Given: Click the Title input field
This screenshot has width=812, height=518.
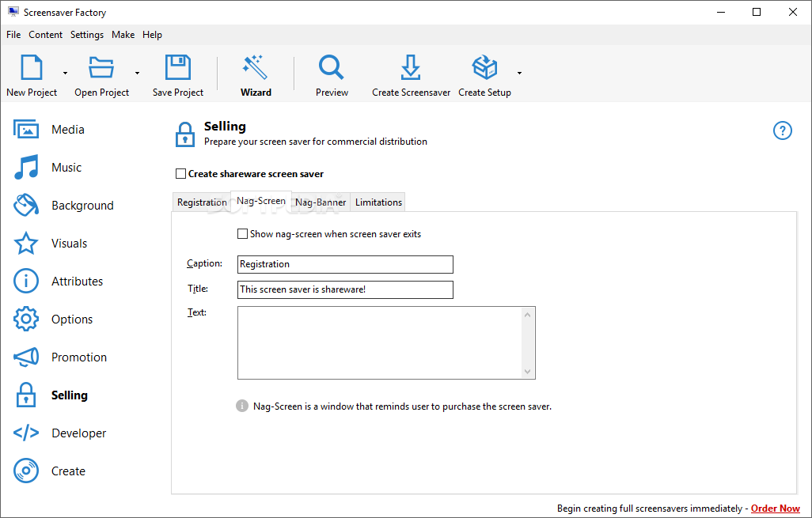Looking at the screenshot, I should coord(345,289).
